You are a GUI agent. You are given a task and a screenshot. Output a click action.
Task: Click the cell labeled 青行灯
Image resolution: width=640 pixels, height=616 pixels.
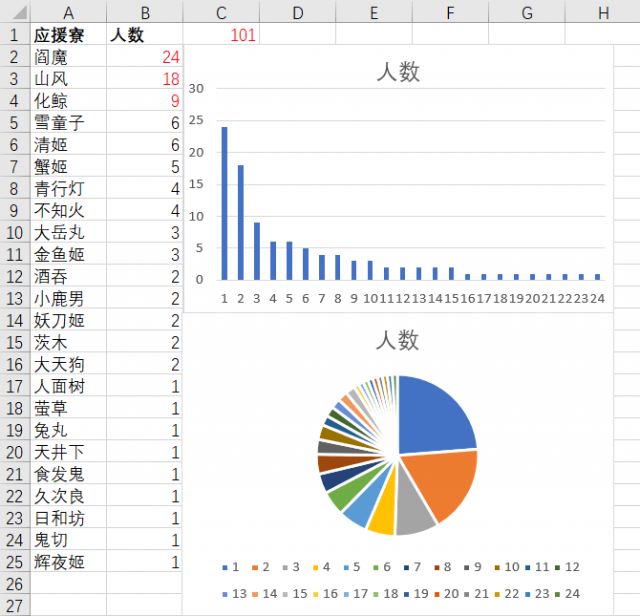click(68, 188)
